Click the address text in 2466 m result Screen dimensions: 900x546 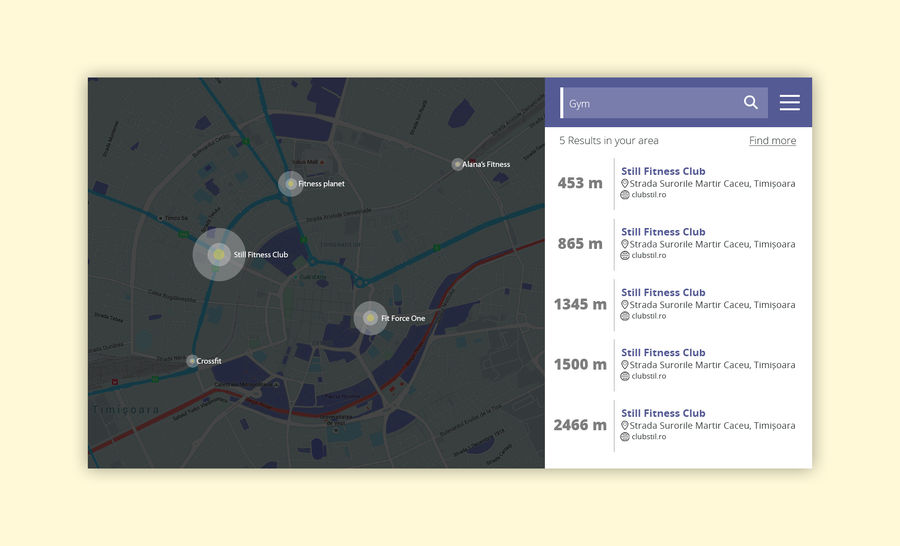(712, 425)
